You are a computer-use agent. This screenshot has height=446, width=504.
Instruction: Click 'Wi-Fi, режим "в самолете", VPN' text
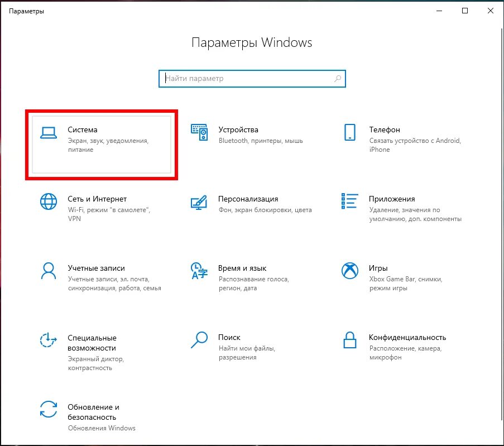click(109, 214)
